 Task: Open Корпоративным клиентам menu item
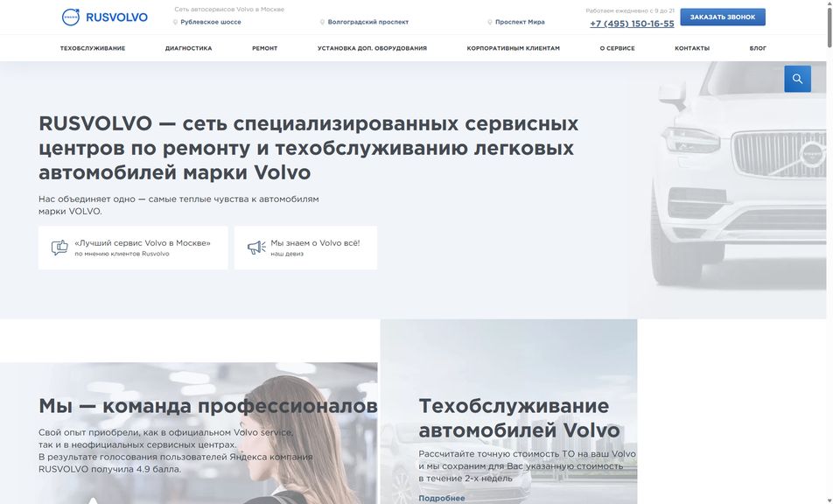(513, 48)
